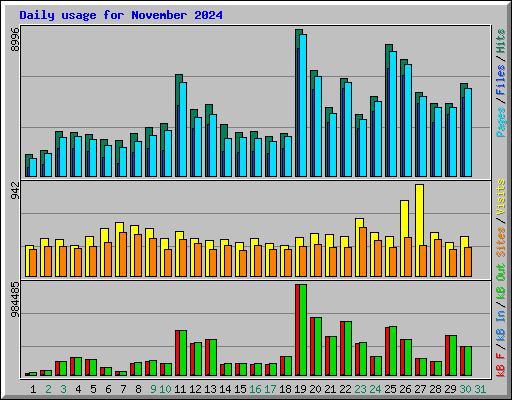Click day 11 on the x-axis
Screen dimensions: 512x400
coord(180,389)
